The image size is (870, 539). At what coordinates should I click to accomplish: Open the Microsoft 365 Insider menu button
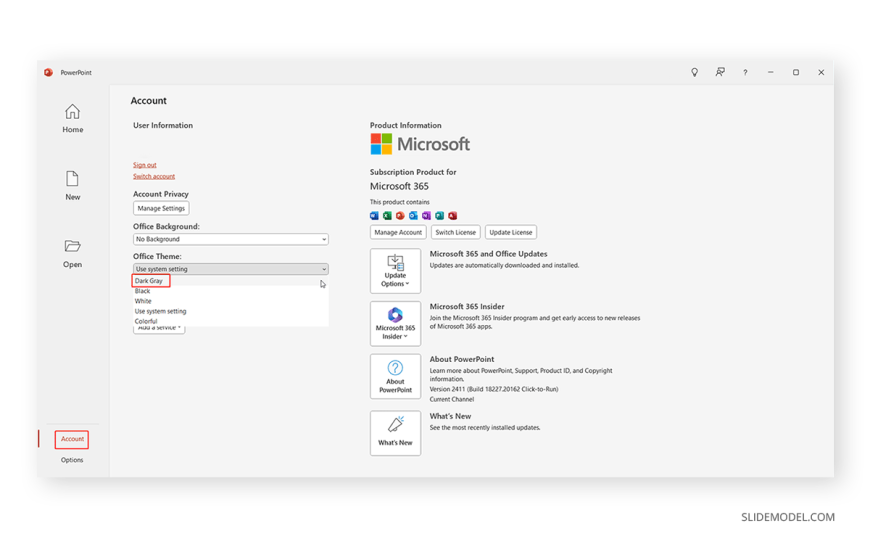click(395, 324)
